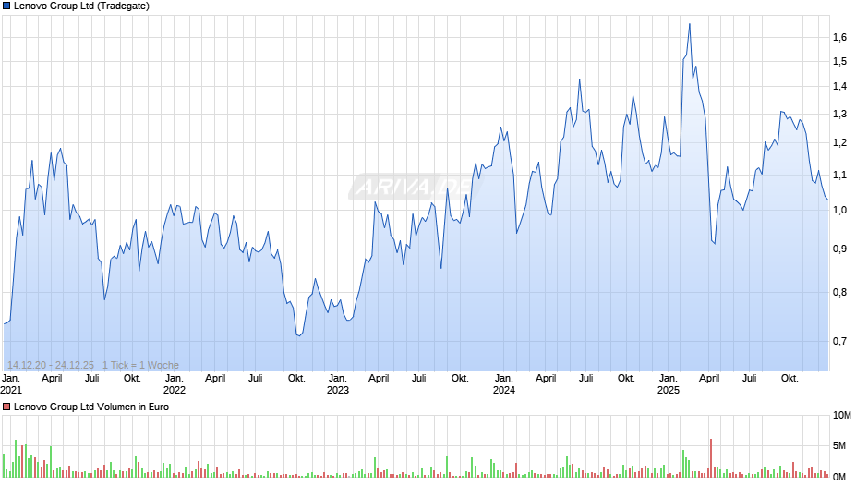Click the red Volumen legend square

click(x=6, y=407)
